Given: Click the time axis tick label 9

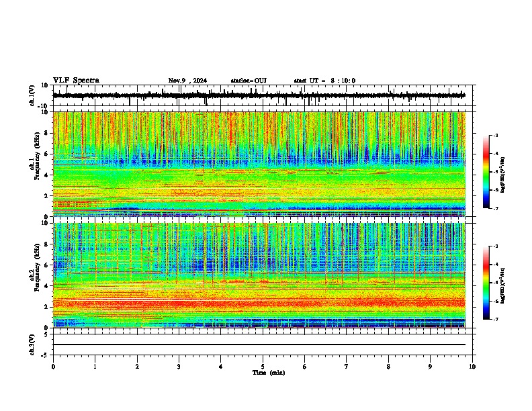Looking at the screenshot, I should pos(430,367).
